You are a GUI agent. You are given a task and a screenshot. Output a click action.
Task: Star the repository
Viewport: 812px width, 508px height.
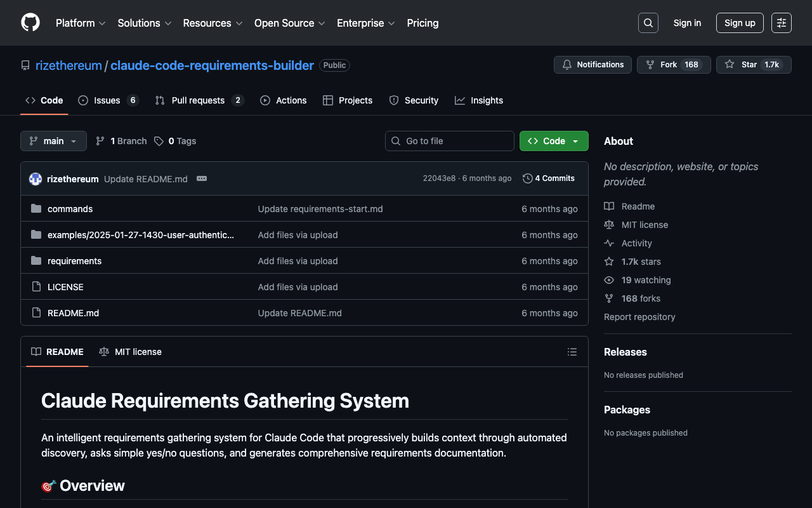coord(753,65)
